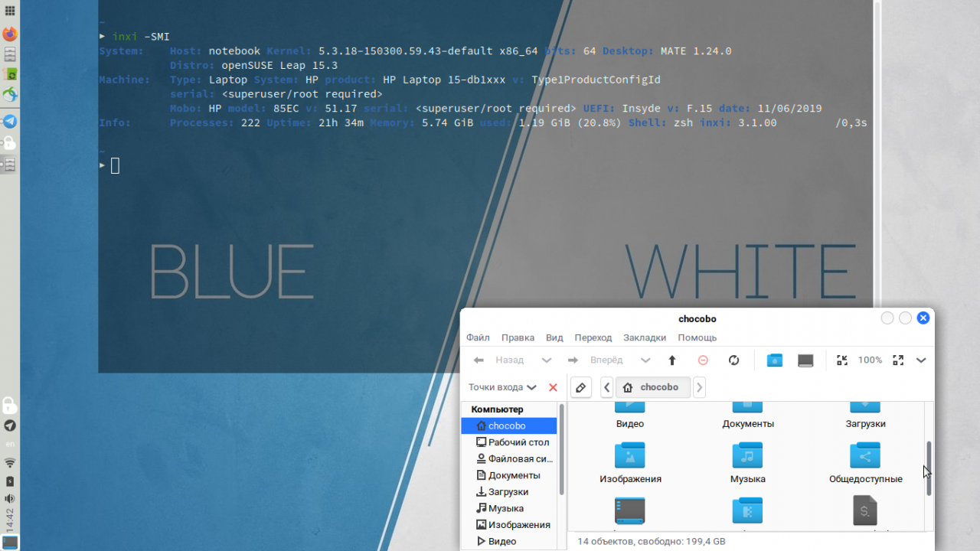Select the Общедоступные folder icon
980x551 pixels.
pos(865,455)
